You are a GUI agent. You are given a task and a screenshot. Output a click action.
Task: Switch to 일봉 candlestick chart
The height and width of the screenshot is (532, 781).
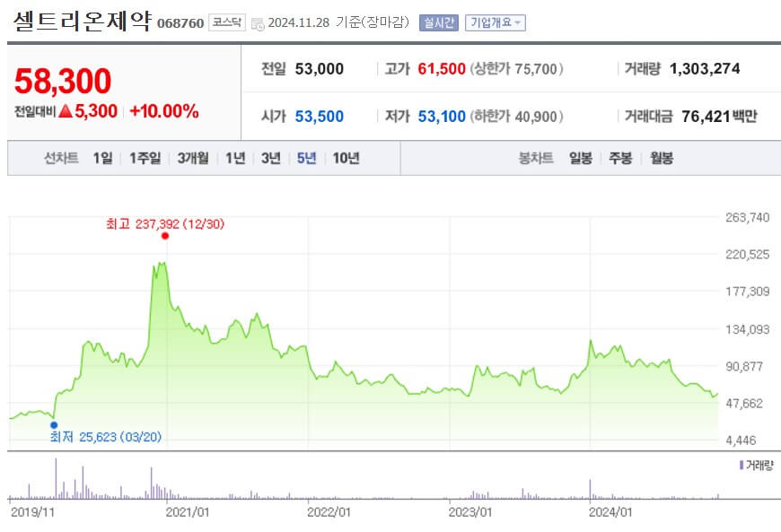click(581, 158)
